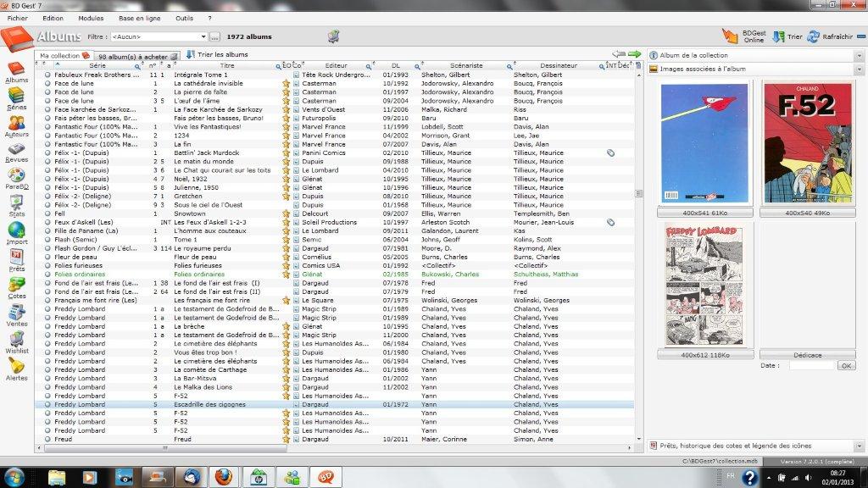
Task: Open the Cotes money icon
Action: (15, 287)
